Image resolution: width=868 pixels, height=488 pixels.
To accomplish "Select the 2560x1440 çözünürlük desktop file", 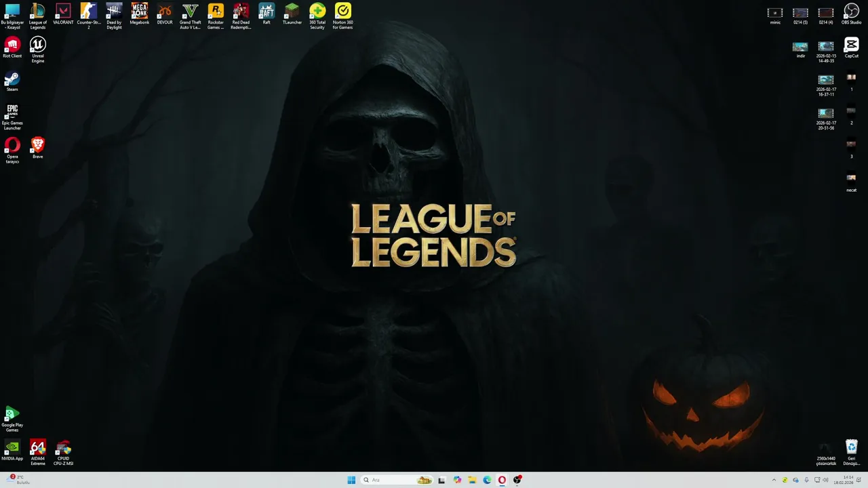I will [826, 455].
